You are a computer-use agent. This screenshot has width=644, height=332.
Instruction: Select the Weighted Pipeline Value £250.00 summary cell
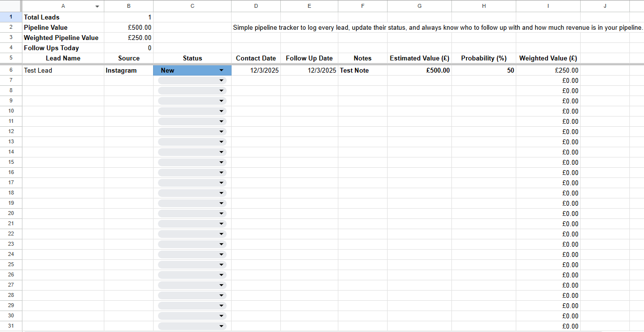[x=128, y=38]
